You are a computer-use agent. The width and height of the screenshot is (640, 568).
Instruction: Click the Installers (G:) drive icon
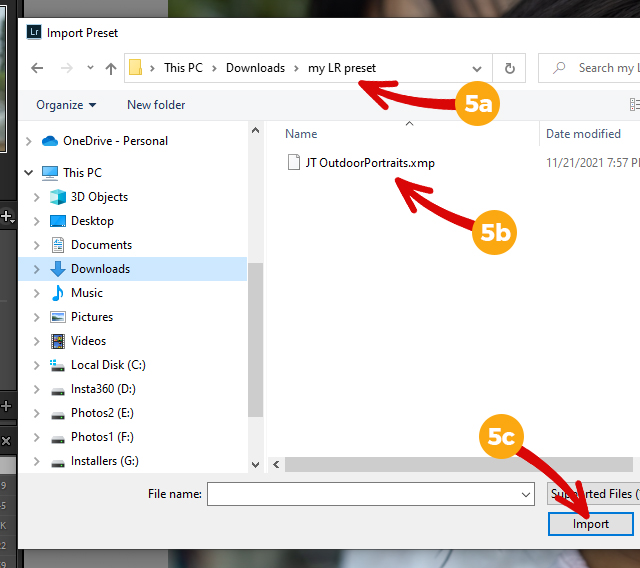58,464
